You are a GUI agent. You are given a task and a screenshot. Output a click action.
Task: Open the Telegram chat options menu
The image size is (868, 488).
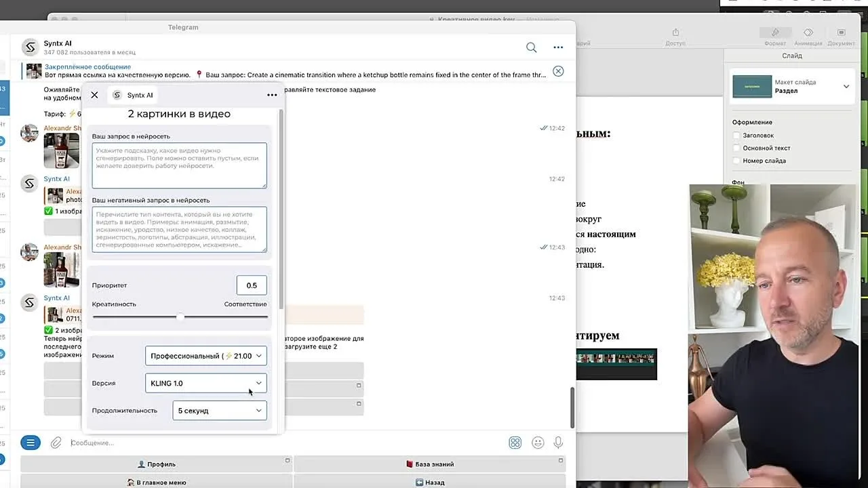click(x=558, y=47)
